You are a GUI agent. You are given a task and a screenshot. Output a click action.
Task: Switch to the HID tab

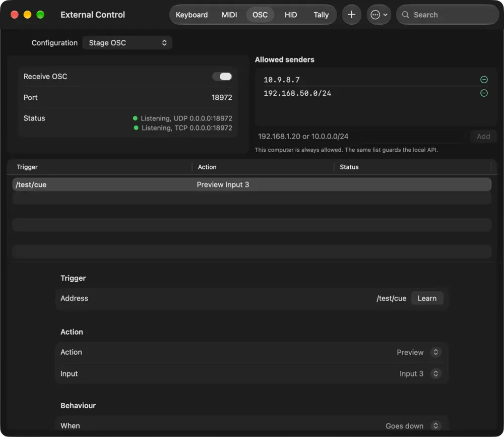[291, 15]
